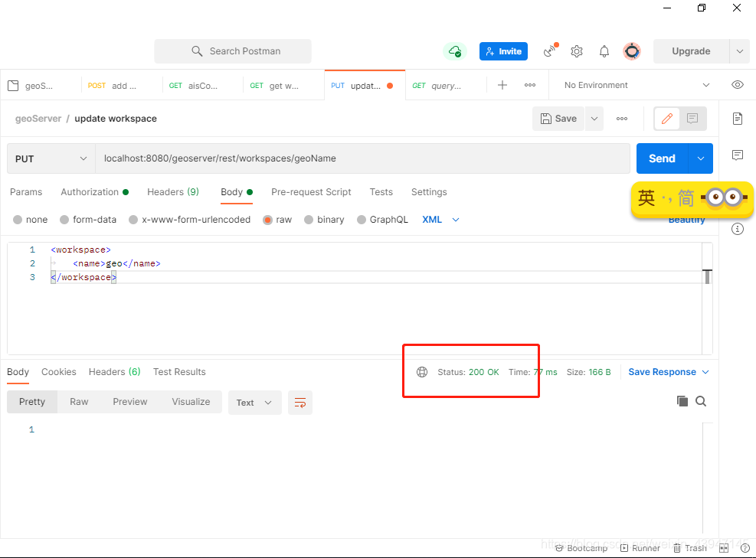Screen dimensions: 756x558
Task: Switch to the response Cookies tab
Action: (x=59, y=372)
